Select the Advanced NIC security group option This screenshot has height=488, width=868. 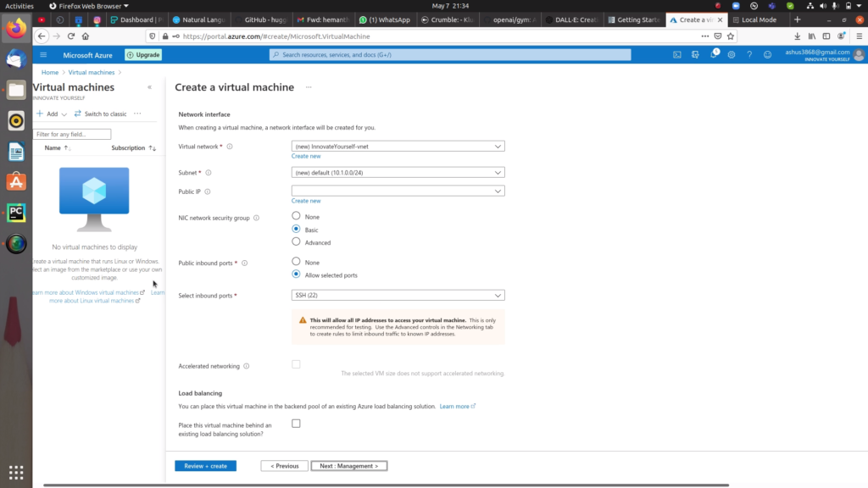point(297,241)
